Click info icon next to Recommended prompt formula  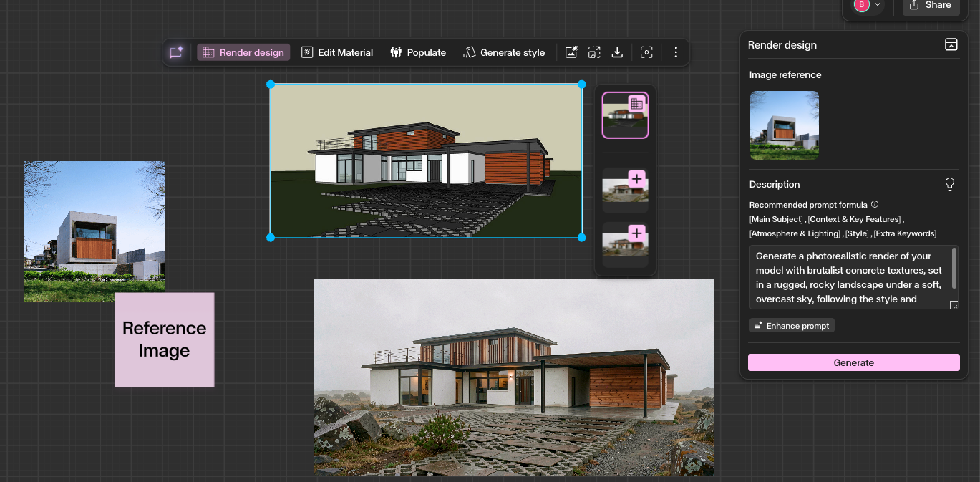coord(875,205)
